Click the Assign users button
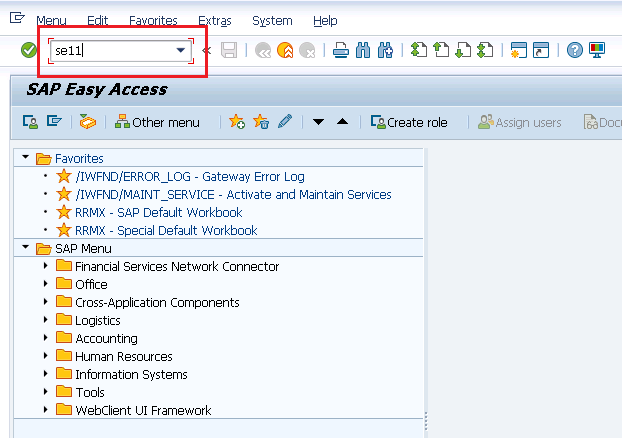 519,122
